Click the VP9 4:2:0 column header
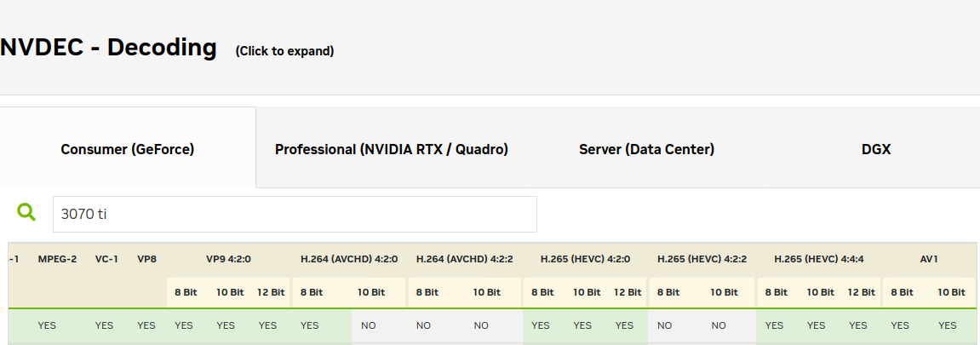 click(x=228, y=259)
